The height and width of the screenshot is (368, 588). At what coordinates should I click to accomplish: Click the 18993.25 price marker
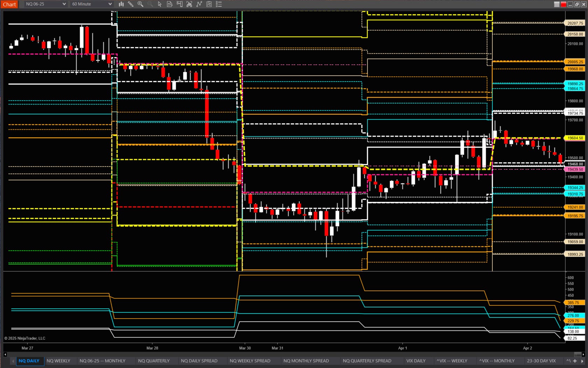pyautogui.click(x=575, y=254)
